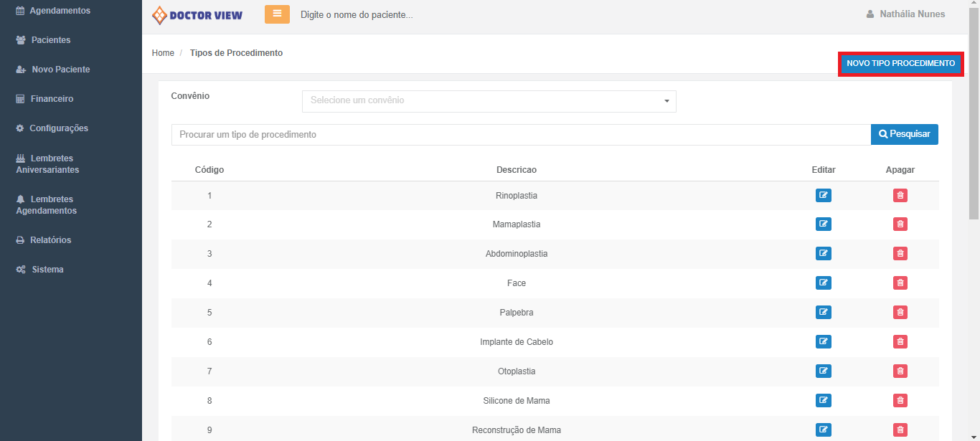
Task: Delete the Mamaplastia procedure with trash icon
Action: pos(900,224)
